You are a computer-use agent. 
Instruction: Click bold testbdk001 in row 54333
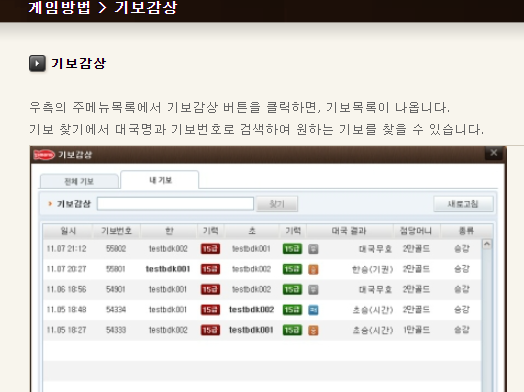tap(251, 330)
